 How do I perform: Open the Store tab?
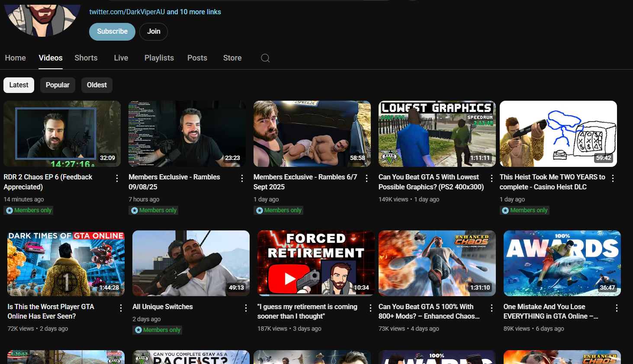(232, 58)
